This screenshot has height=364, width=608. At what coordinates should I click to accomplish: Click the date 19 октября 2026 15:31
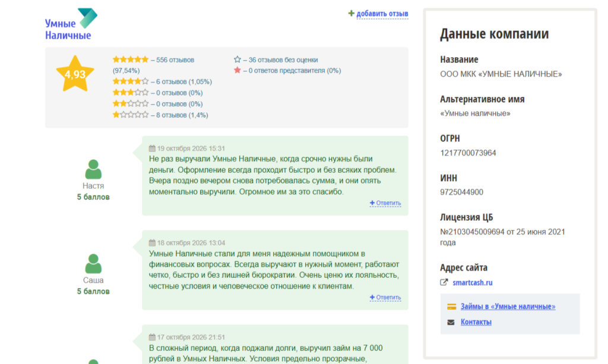click(x=191, y=148)
